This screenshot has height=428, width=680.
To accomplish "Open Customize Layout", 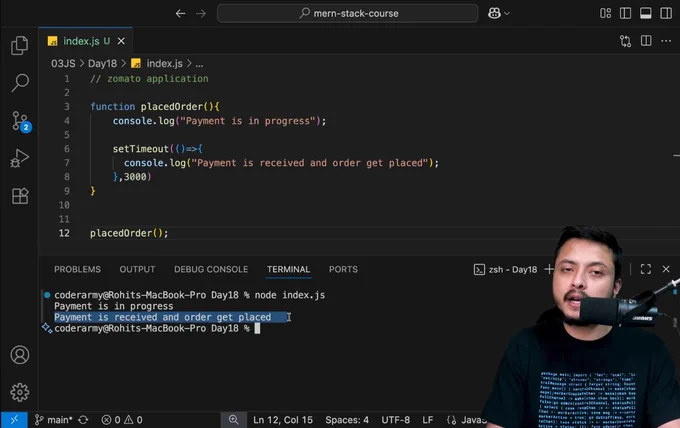I will [605, 13].
